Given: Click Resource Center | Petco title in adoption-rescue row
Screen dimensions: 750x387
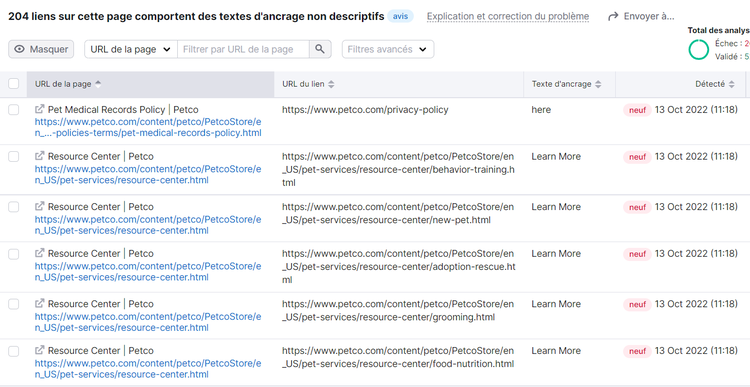Looking at the screenshot, I should point(100,253).
